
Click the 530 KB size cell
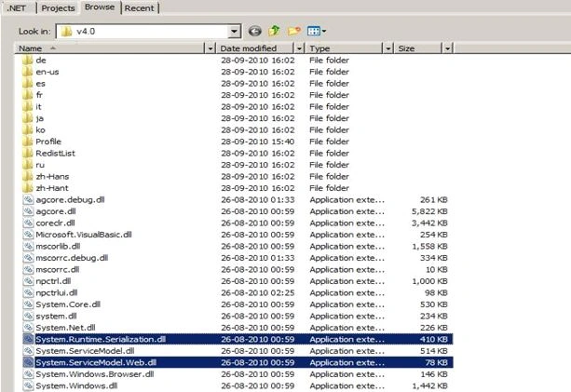[x=434, y=304]
